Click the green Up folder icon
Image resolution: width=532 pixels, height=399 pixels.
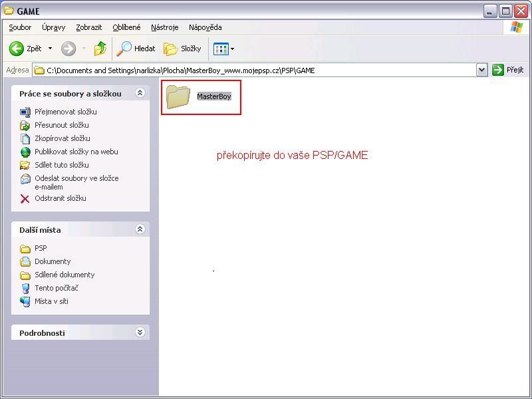click(x=100, y=49)
